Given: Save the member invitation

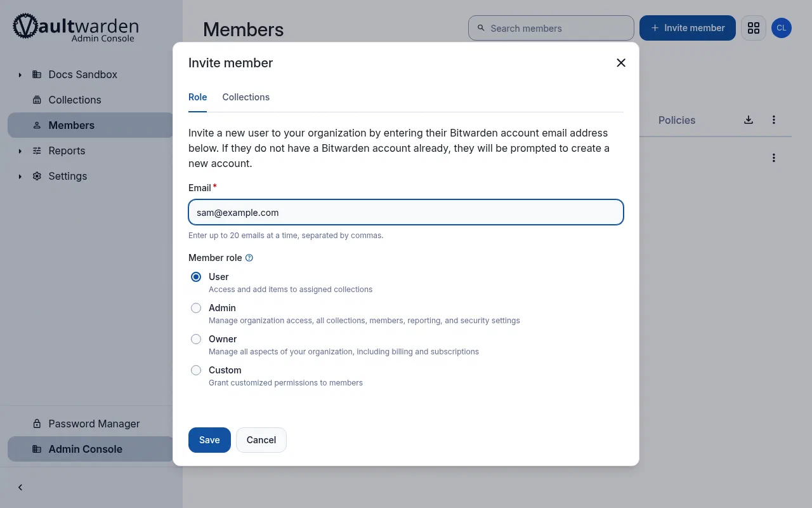Looking at the screenshot, I should (209, 440).
